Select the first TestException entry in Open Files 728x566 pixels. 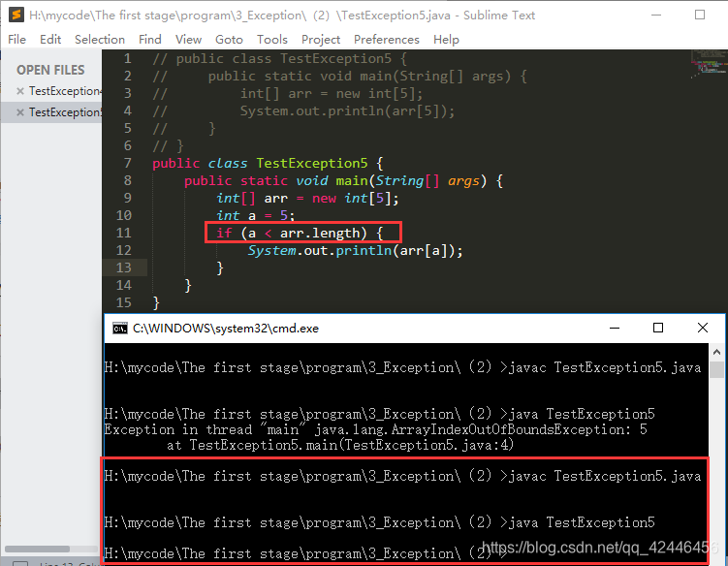pos(65,91)
